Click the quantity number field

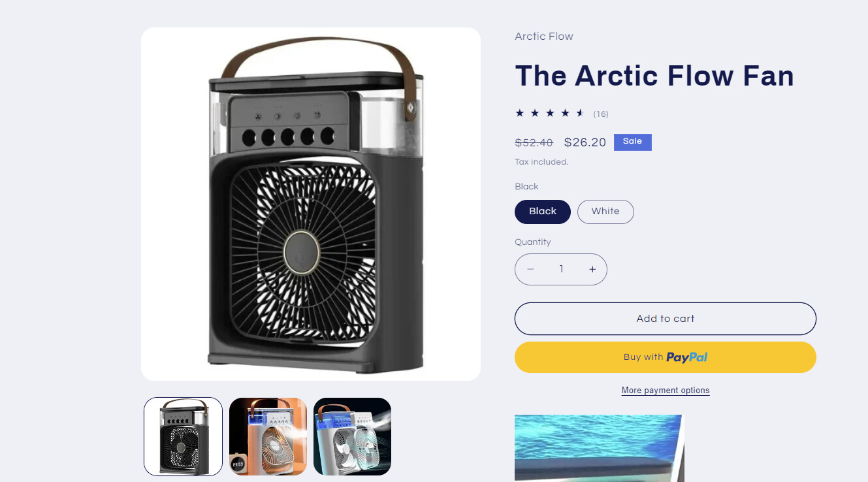point(561,269)
